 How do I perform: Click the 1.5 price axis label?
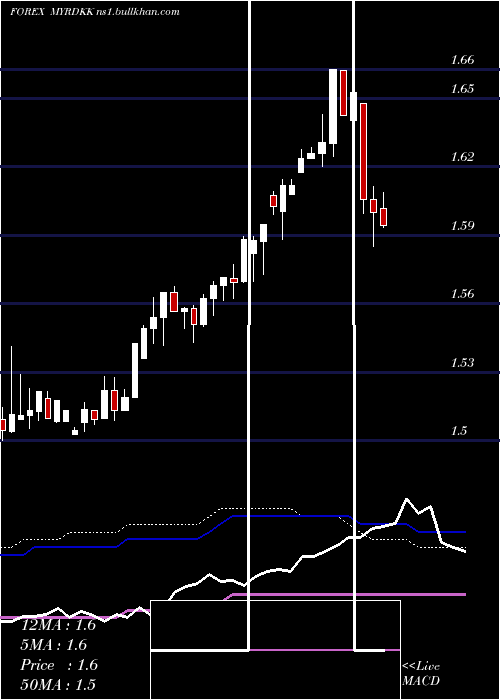click(459, 430)
